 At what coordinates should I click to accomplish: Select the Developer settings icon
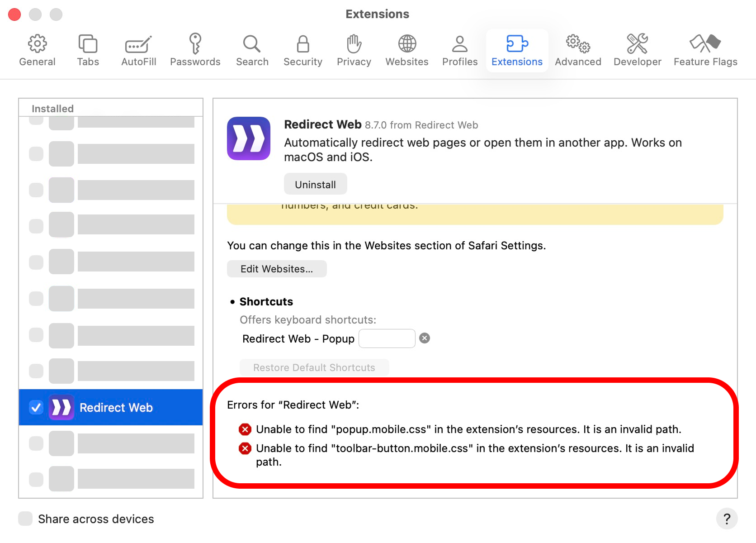click(637, 50)
